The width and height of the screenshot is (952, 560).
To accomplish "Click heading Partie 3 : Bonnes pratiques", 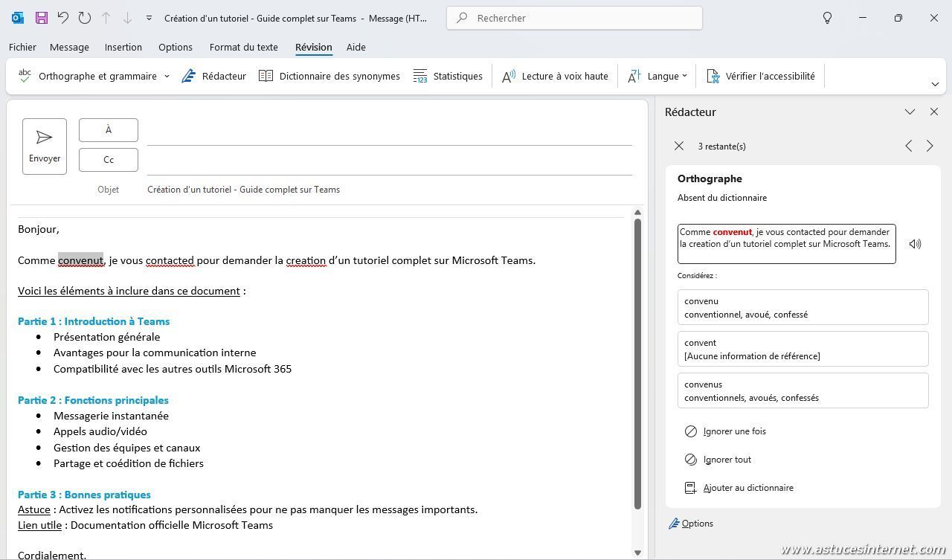I will coord(84,495).
